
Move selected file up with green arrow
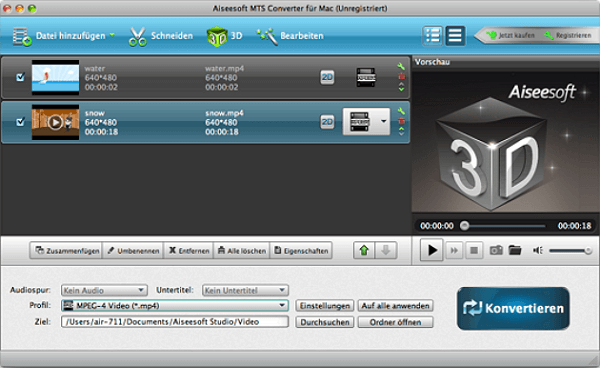click(x=364, y=251)
